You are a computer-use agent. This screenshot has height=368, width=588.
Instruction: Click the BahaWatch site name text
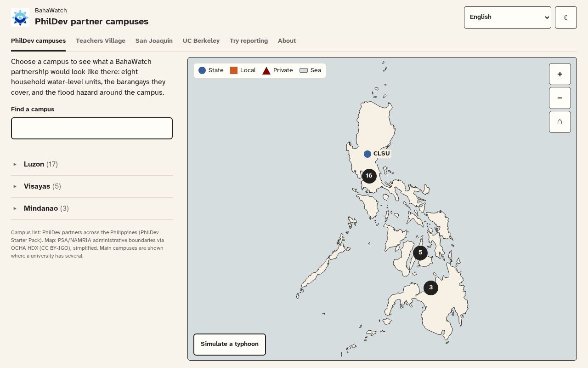tap(51, 10)
